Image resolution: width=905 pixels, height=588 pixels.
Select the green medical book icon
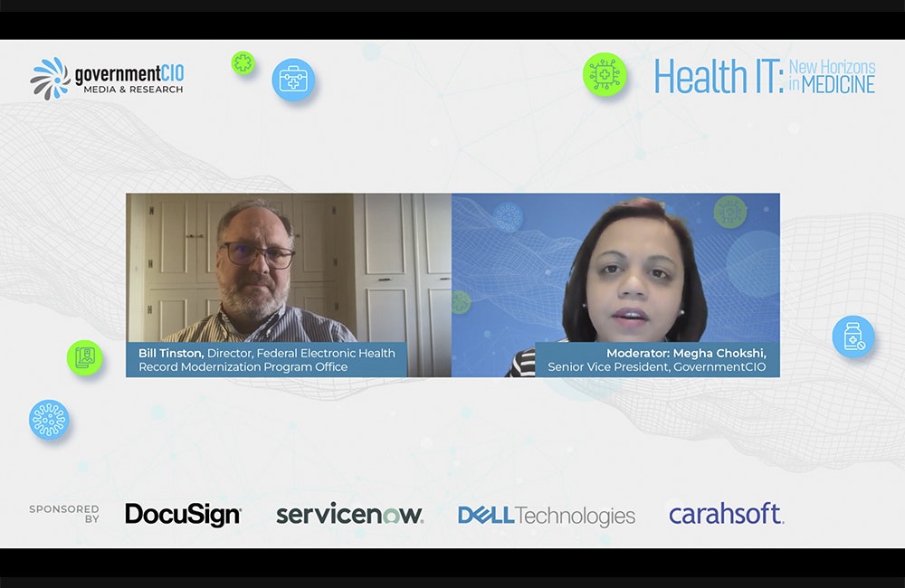(x=85, y=358)
